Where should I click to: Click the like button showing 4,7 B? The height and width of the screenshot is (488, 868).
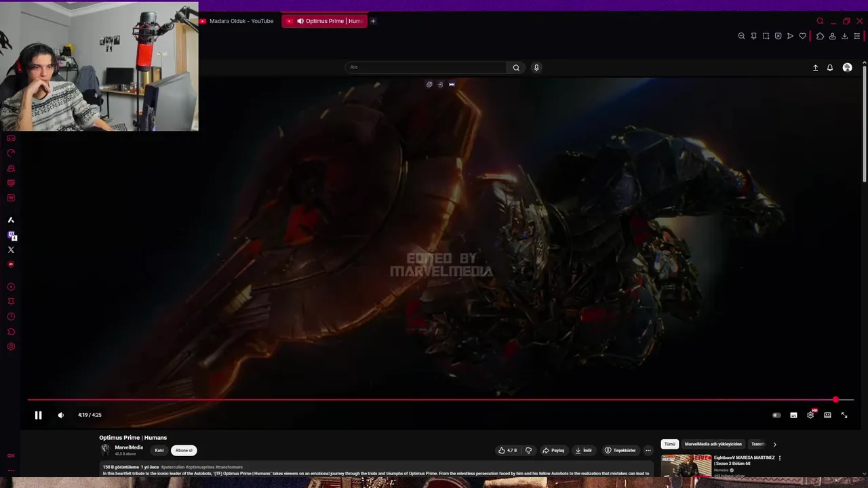pyautogui.click(x=508, y=450)
